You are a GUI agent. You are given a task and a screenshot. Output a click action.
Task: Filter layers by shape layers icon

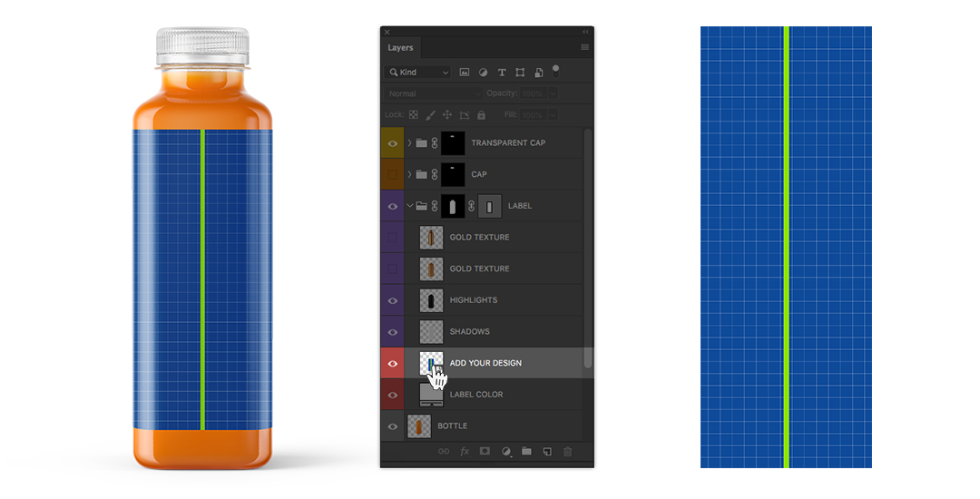[x=520, y=73]
